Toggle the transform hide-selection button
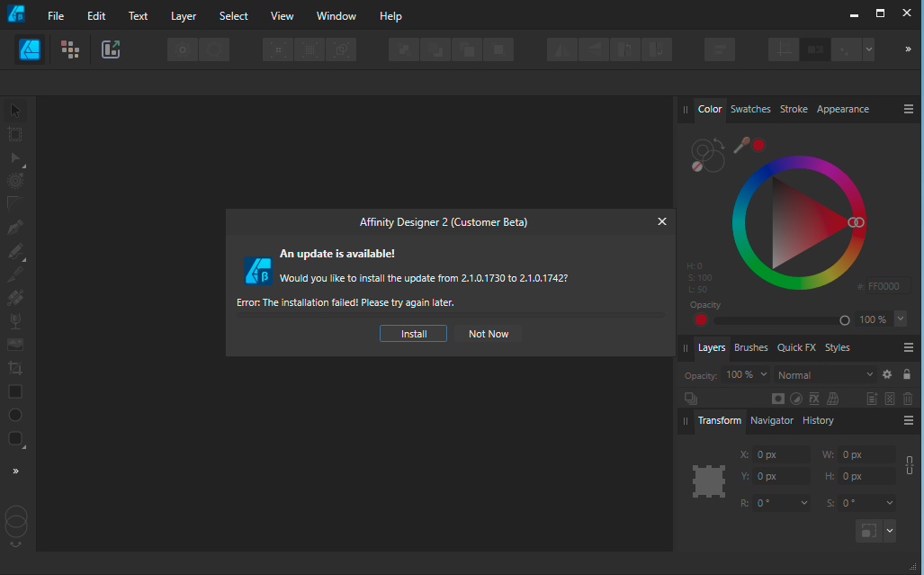Viewport: 924px width, 575px height. click(x=868, y=530)
